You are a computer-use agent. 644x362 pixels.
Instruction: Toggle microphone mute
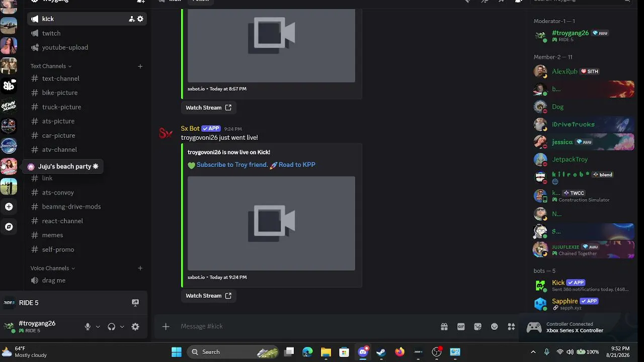[x=88, y=327]
